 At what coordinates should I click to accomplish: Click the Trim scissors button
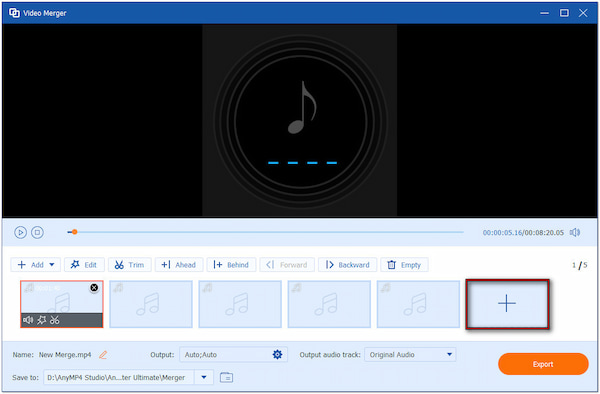(x=130, y=265)
